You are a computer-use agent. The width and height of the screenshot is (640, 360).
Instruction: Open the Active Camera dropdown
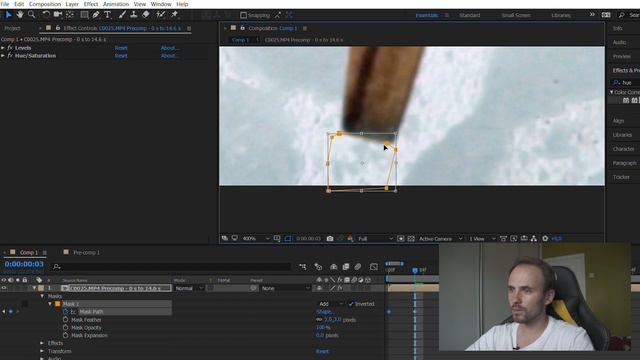click(x=440, y=238)
